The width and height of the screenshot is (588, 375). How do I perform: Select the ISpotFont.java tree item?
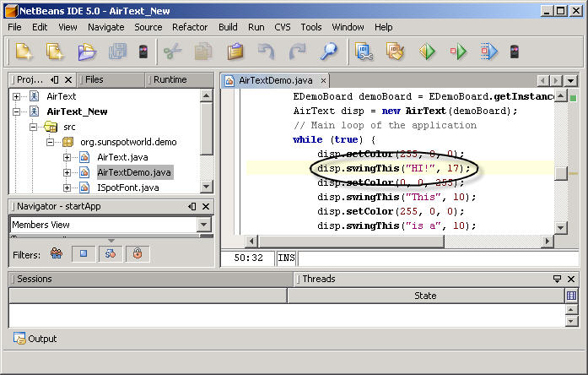pos(128,187)
